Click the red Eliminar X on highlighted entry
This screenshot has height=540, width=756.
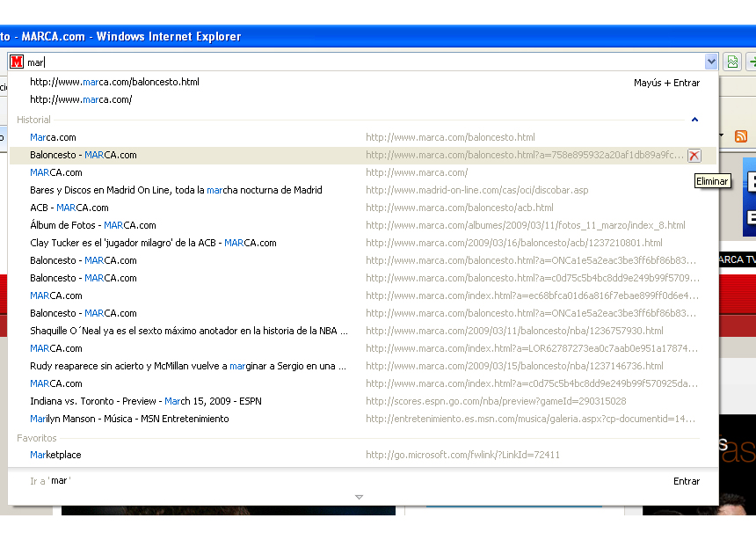pos(694,156)
